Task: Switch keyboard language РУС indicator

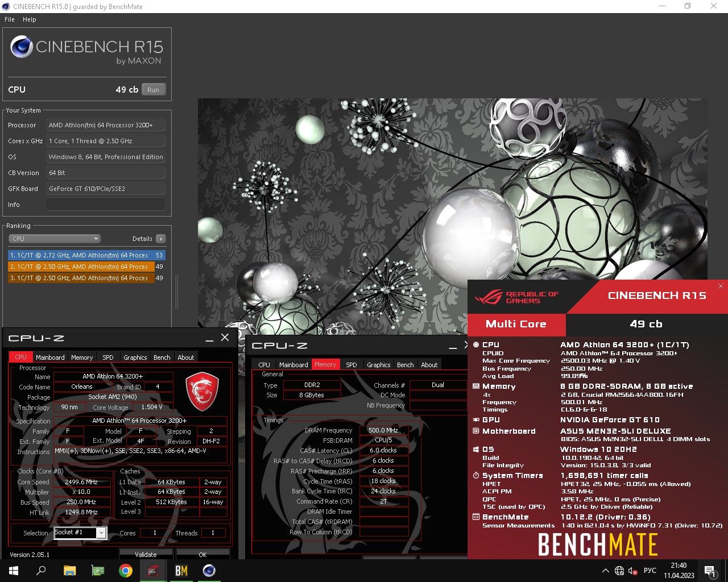Action: click(x=650, y=571)
